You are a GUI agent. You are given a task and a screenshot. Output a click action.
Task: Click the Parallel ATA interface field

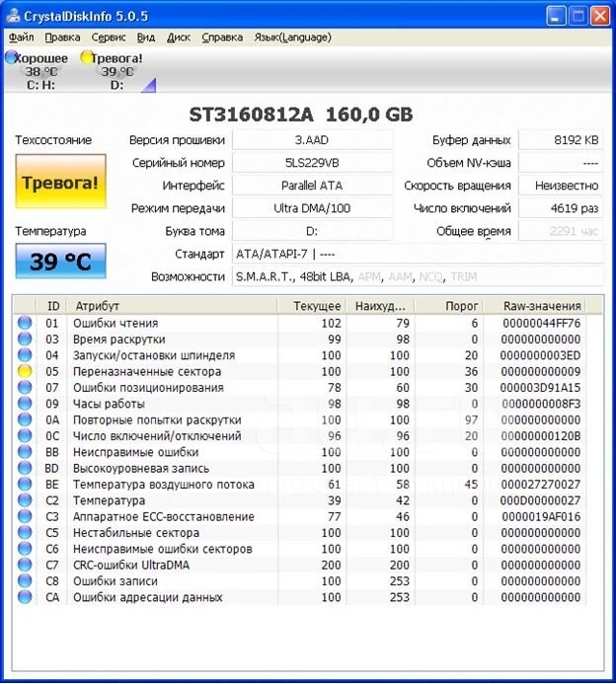tap(312, 186)
